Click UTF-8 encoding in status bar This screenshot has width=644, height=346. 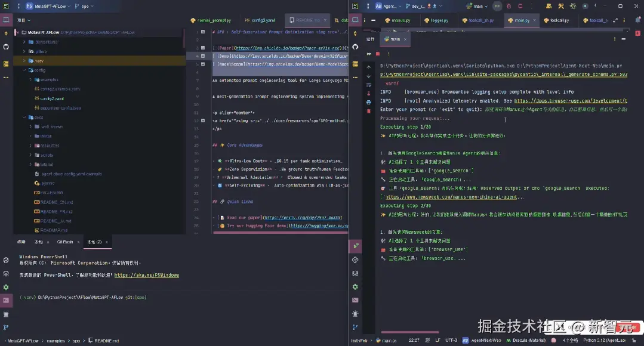pyautogui.click(x=451, y=340)
